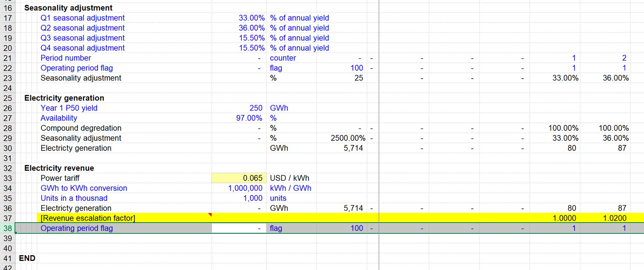Viewport: 644px width, 270px height.
Task: Select the 36.00% value in row 18
Action: (x=251, y=28)
